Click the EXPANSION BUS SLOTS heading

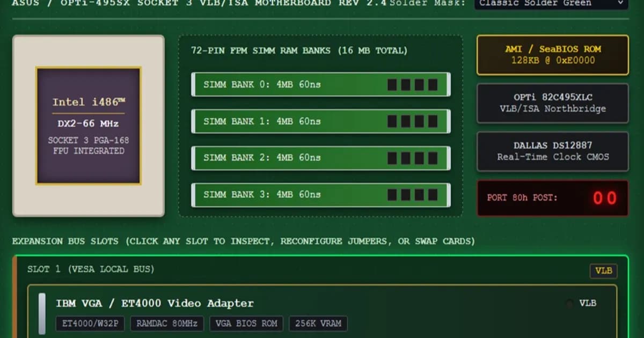click(244, 241)
